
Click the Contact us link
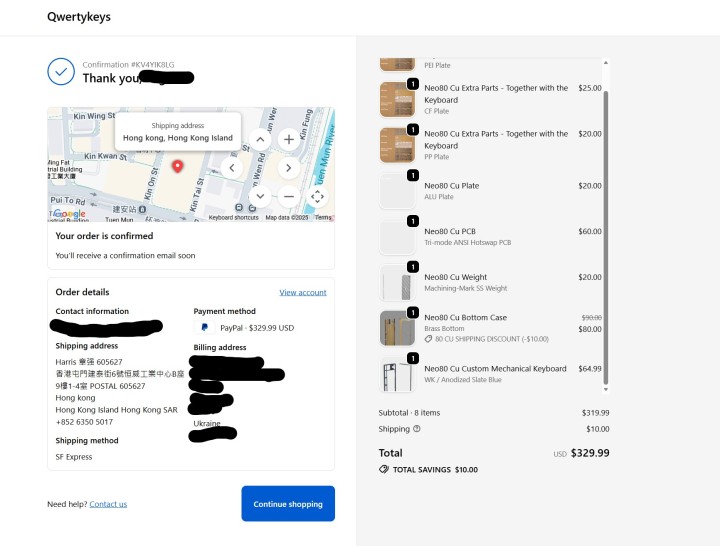[x=108, y=504]
